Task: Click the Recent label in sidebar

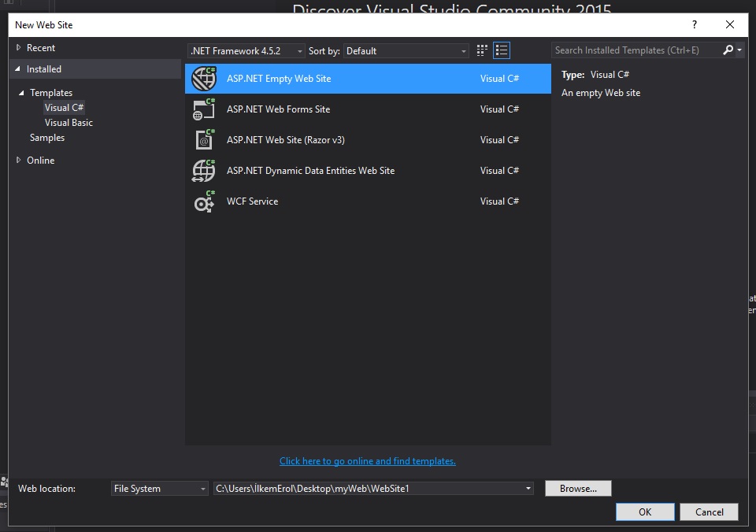Action: (x=41, y=48)
